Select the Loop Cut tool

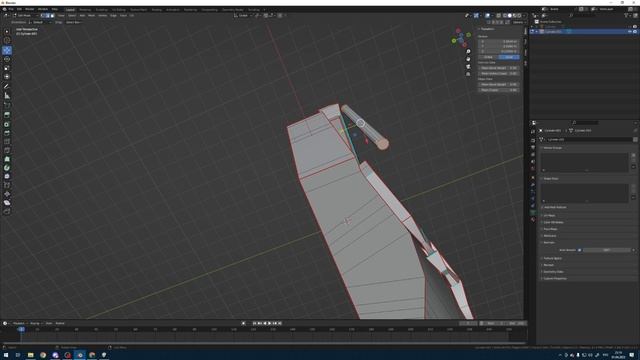pos(7,142)
